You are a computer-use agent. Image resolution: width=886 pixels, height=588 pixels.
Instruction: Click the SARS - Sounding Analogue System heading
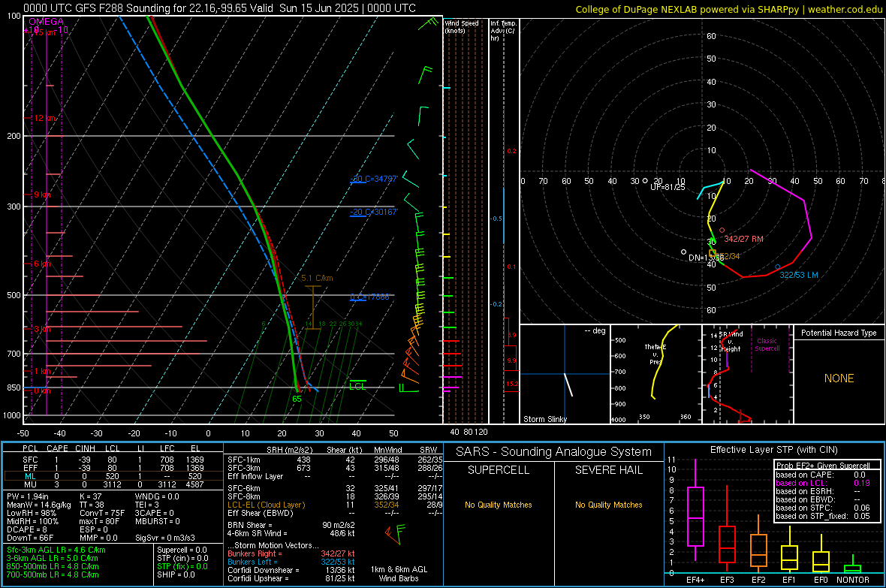tap(554, 452)
